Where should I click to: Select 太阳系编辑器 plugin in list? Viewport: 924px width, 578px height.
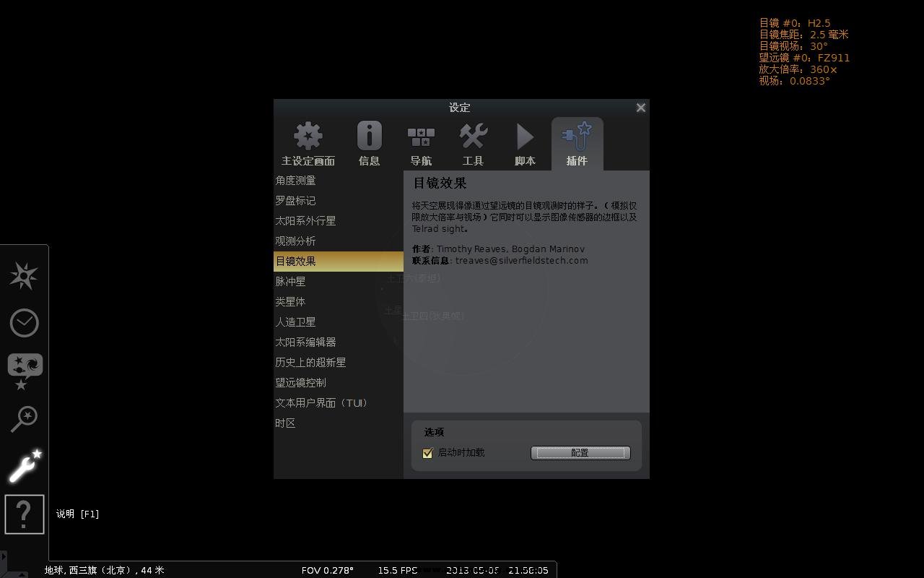tap(339, 342)
